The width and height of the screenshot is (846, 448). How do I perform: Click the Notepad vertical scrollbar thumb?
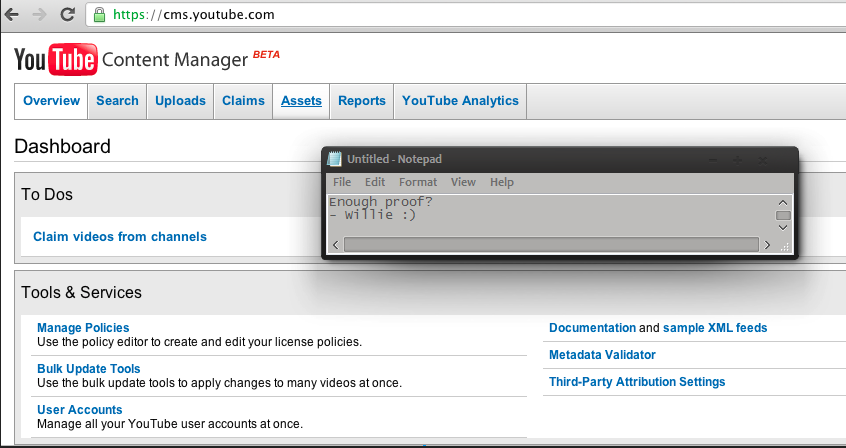[783, 215]
